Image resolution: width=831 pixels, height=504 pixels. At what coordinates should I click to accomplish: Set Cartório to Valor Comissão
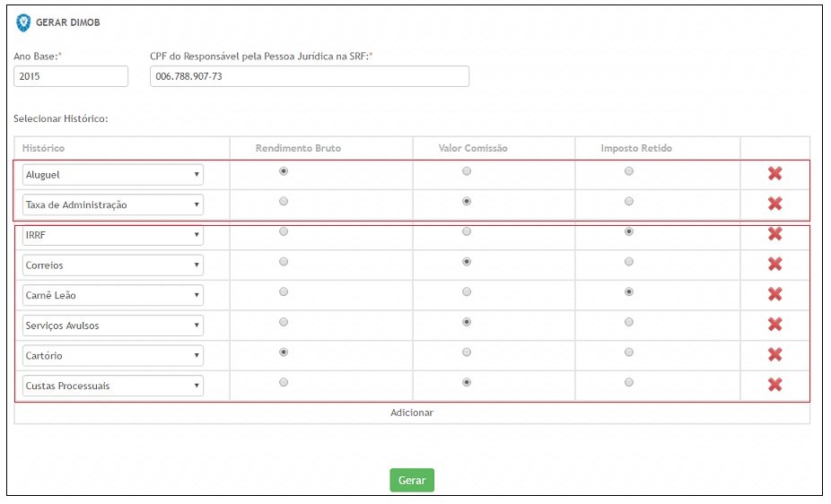pos(467,352)
